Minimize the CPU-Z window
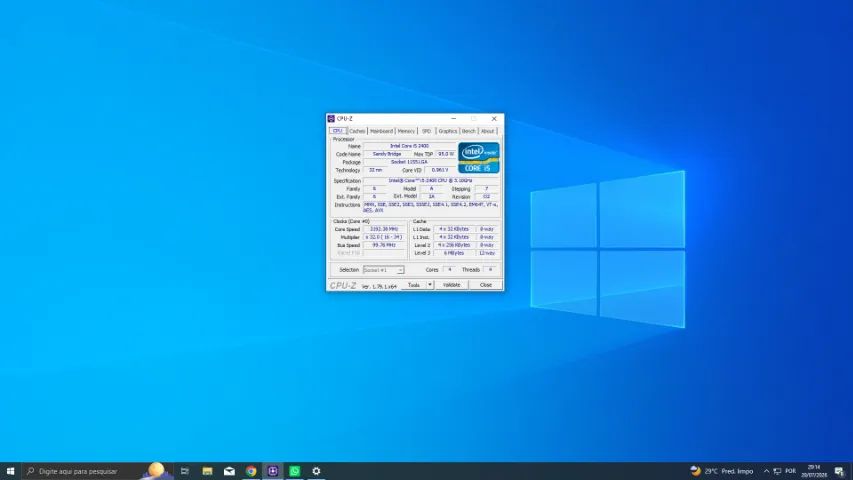 pyautogui.click(x=454, y=119)
